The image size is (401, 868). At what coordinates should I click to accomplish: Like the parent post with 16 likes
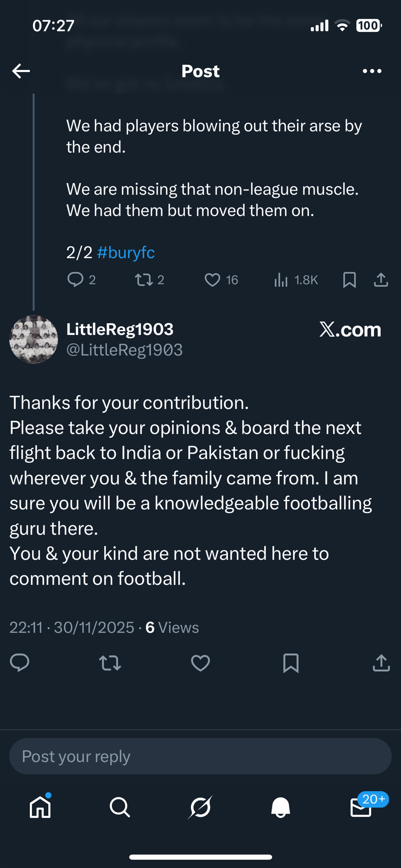pyautogui.click(x=212, y=279)
